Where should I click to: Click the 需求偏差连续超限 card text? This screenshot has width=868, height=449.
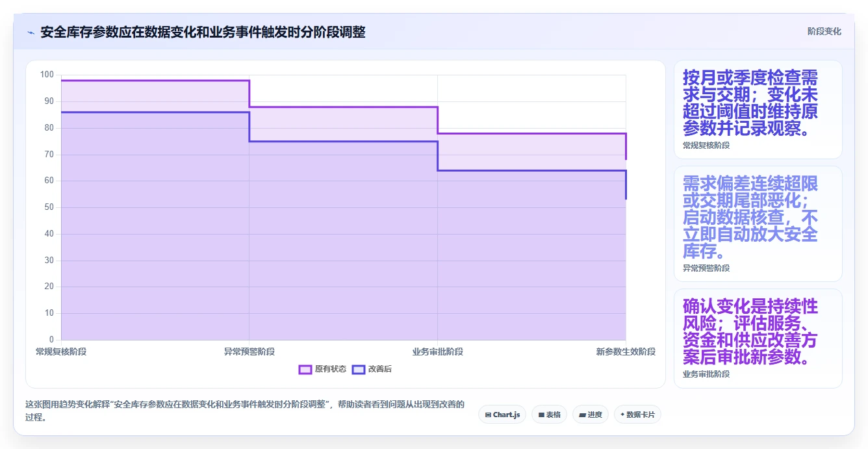point(750,217)
